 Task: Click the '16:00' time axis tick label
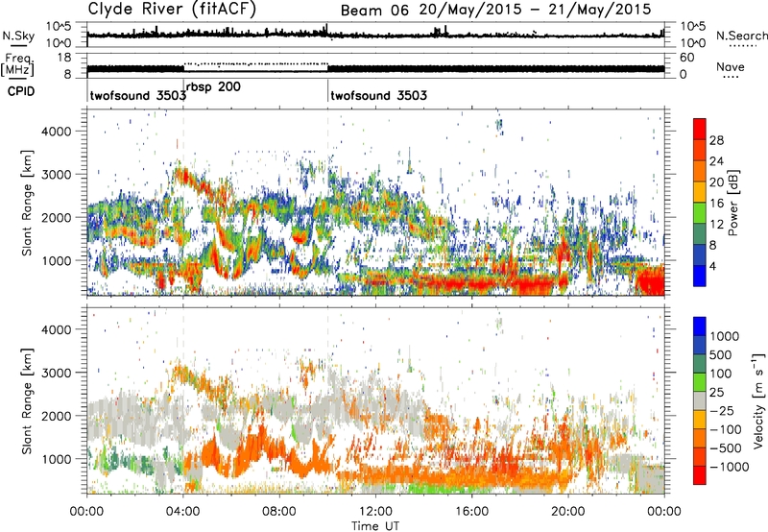[471, 512]
